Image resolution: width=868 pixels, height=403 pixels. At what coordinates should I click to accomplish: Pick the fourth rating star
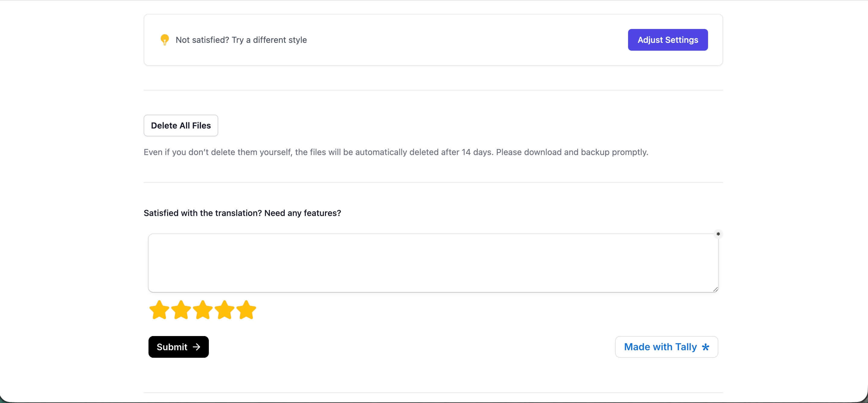pyautogui.click(x=225, y=310)
